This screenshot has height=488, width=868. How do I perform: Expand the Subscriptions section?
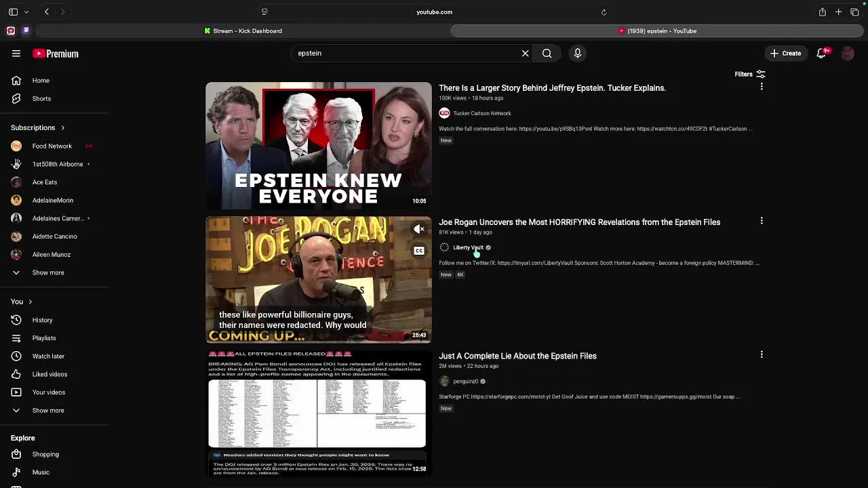[38, 128]
